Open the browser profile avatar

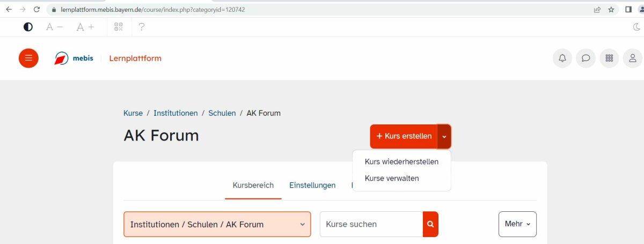[641, 9]
